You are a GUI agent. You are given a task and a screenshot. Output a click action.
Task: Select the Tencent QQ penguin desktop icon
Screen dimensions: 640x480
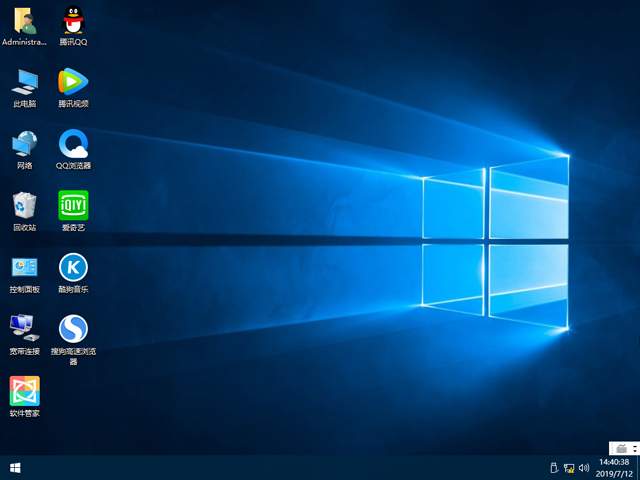tap(72, 20)
